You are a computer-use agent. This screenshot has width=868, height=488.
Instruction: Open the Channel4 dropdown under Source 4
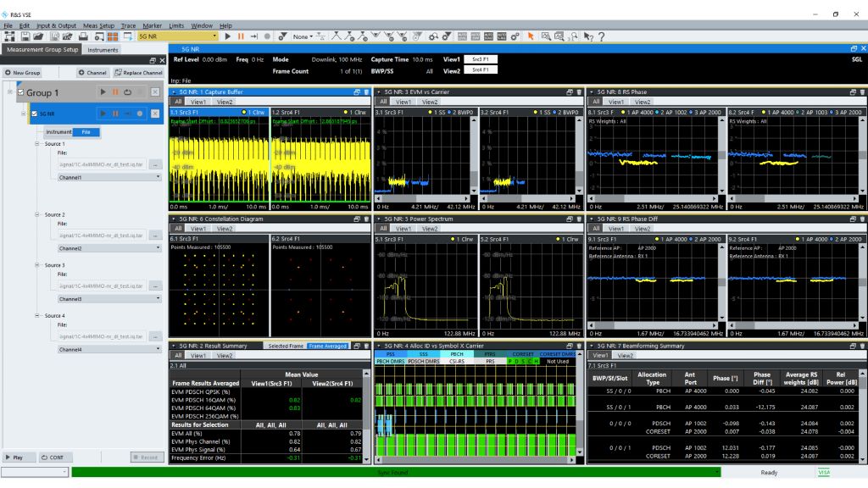click(109, 350)
